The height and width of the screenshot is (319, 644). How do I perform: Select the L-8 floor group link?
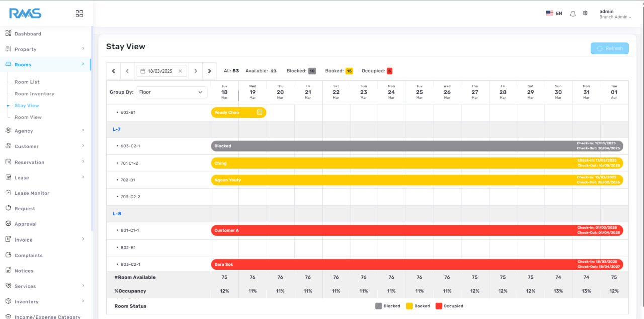(117, 214)
